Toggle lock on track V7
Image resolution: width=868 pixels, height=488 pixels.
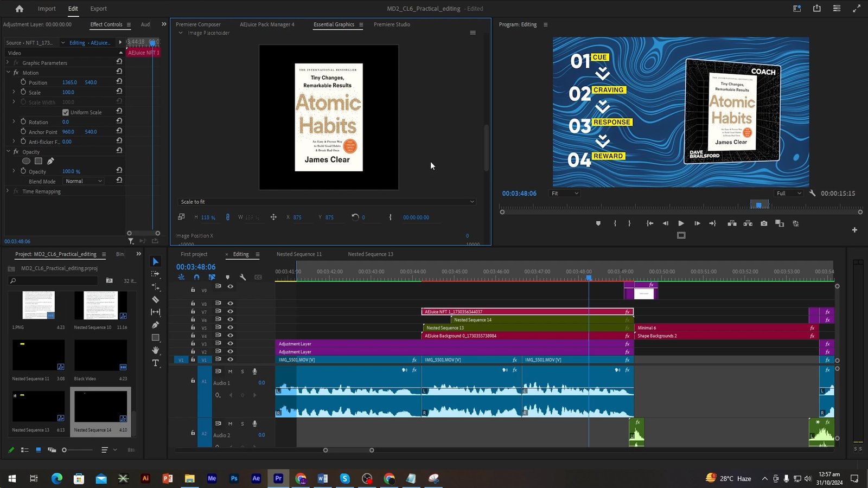193,312
